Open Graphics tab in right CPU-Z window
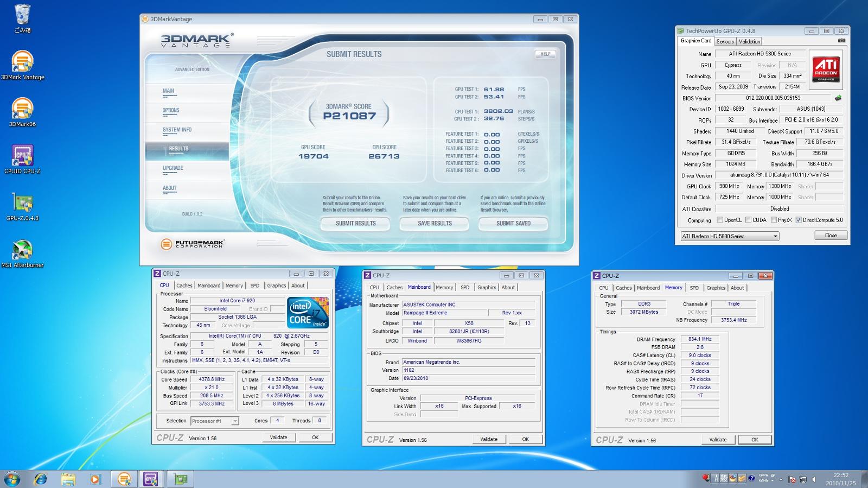Screen dimensions: 868x488 [x=716, y=288]
